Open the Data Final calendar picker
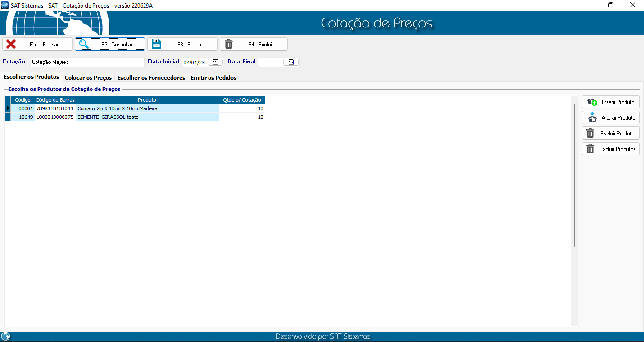Image resolution: width=644 pixels, height=342 pixels. [291, 63]
